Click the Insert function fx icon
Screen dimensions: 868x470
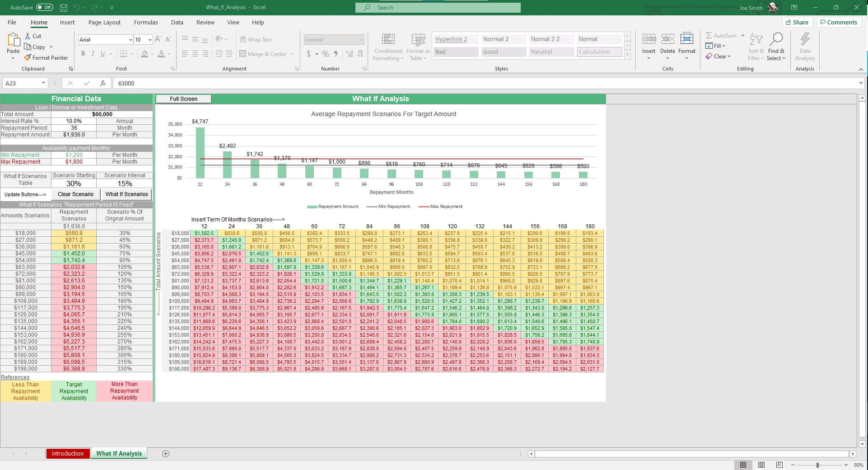point(103,83)
